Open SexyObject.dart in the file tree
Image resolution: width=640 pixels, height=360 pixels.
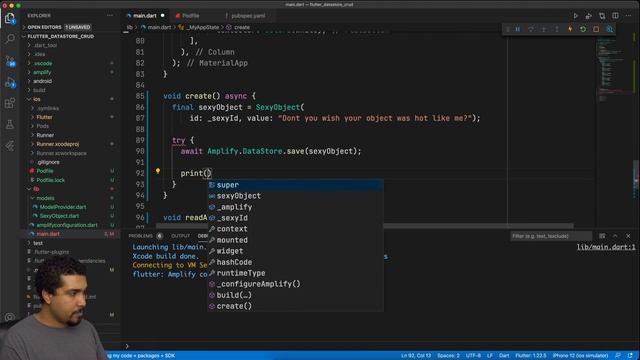pos(59,216)
